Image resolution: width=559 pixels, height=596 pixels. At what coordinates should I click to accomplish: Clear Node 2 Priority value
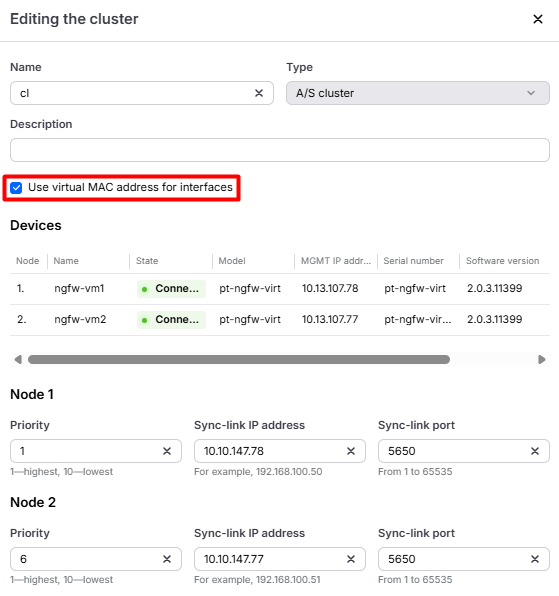(x=167, y=559)
